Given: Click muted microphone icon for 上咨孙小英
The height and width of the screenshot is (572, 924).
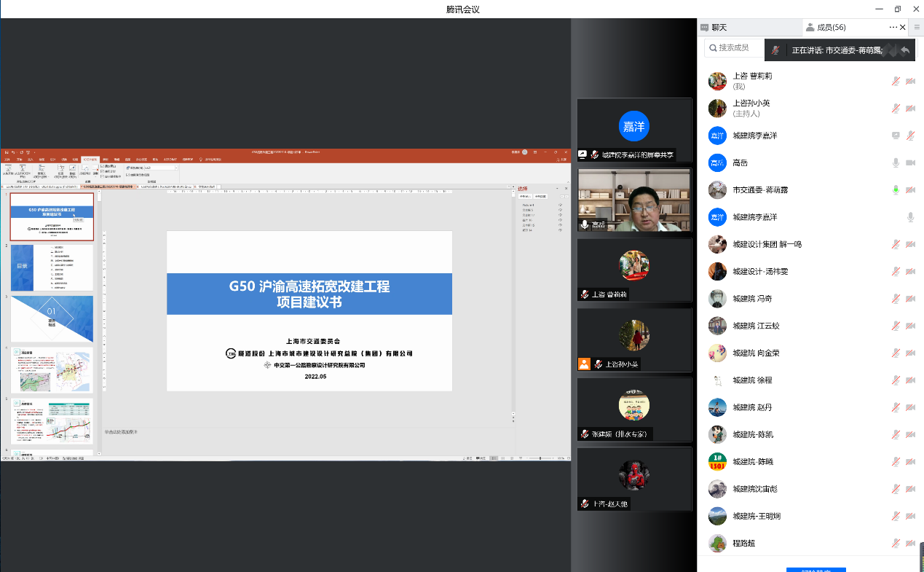Looking at the screenshot, I should pyautogui.click(x=896, y=109).
